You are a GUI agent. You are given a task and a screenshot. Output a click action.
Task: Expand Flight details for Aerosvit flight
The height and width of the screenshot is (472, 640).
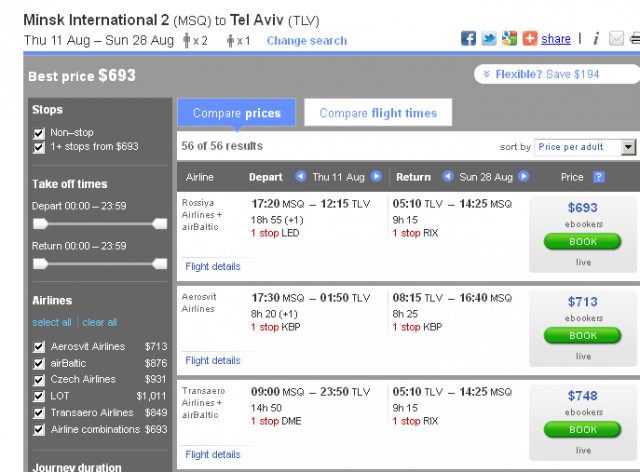click(x=212, y=360)
